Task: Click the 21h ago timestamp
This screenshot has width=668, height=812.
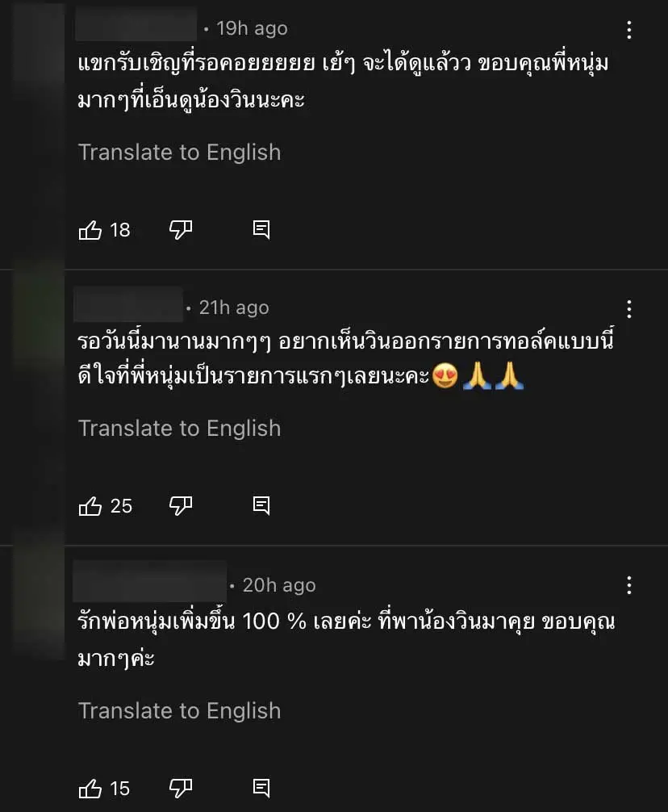Action: coord(234,308)
